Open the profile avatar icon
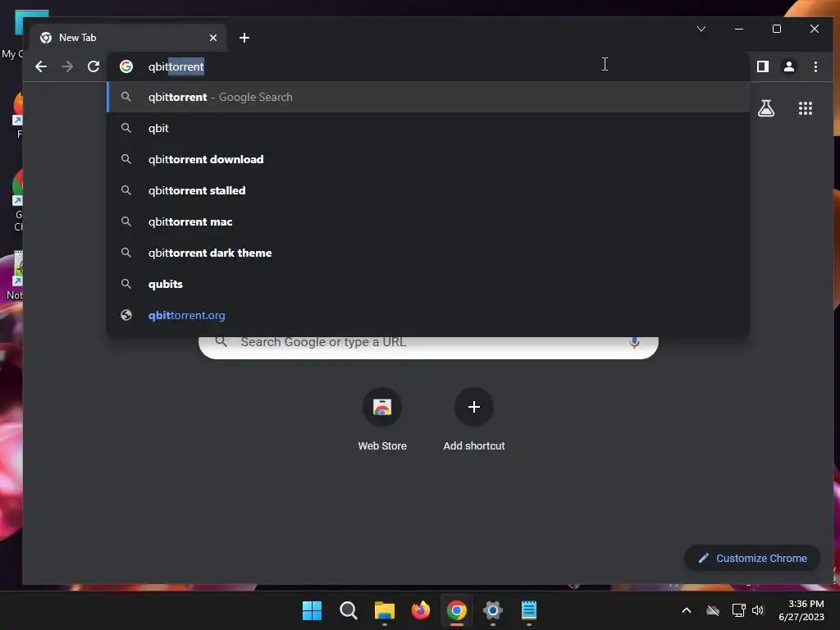840x630 pixels. [788, 66]
